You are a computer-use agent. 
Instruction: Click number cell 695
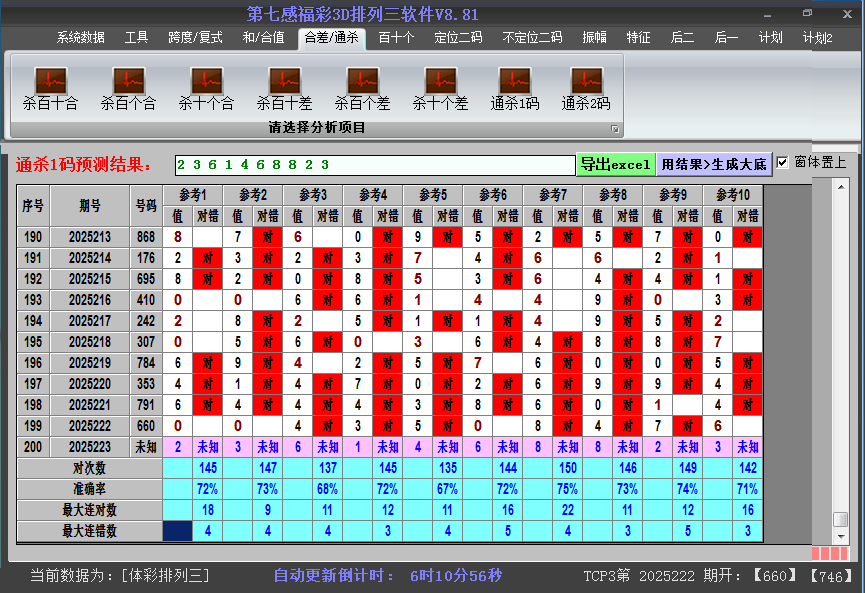tap(146, 279)
